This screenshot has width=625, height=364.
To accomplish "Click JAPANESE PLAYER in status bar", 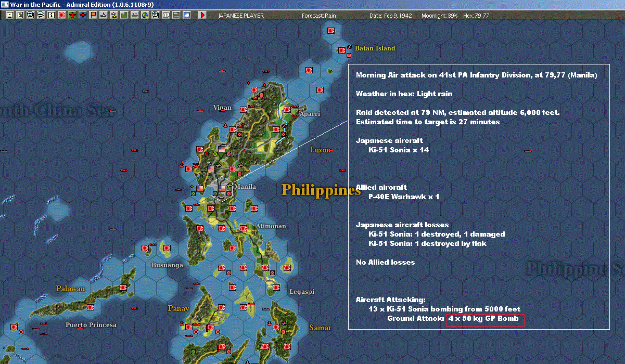I will 241,16.
